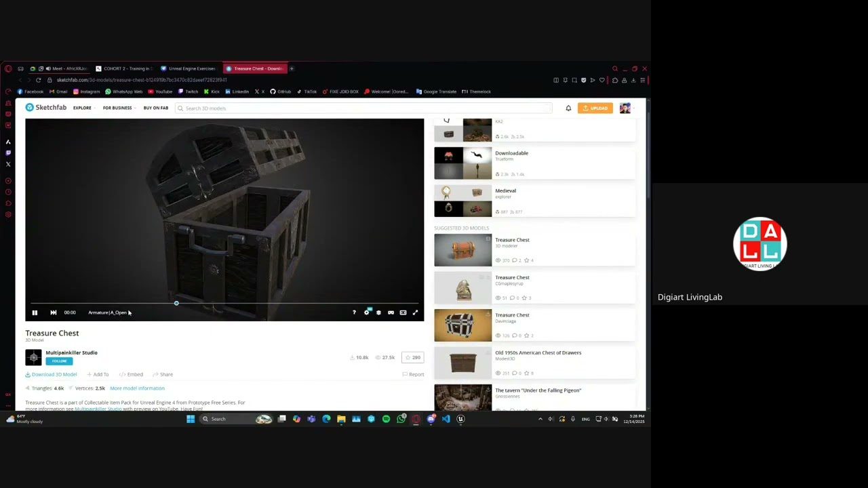Pause the 3D model animation
This screenshot has width=868, height=488.
point(35,312)
